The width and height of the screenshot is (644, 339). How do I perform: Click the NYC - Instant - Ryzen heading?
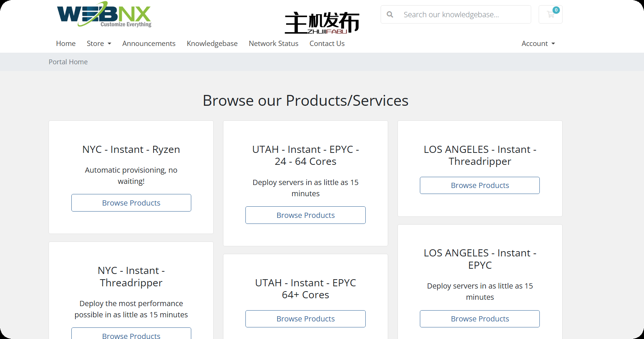tap(131, 150)
